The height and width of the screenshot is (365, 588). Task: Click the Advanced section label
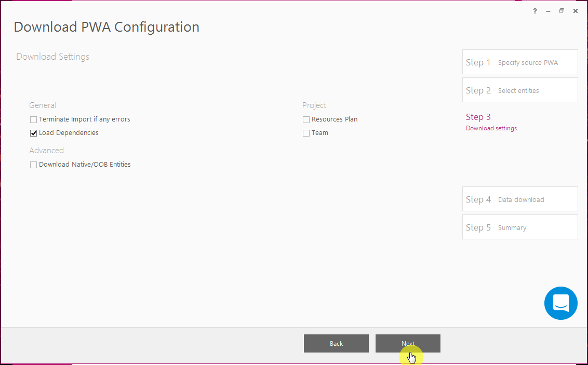click(47, 150)
